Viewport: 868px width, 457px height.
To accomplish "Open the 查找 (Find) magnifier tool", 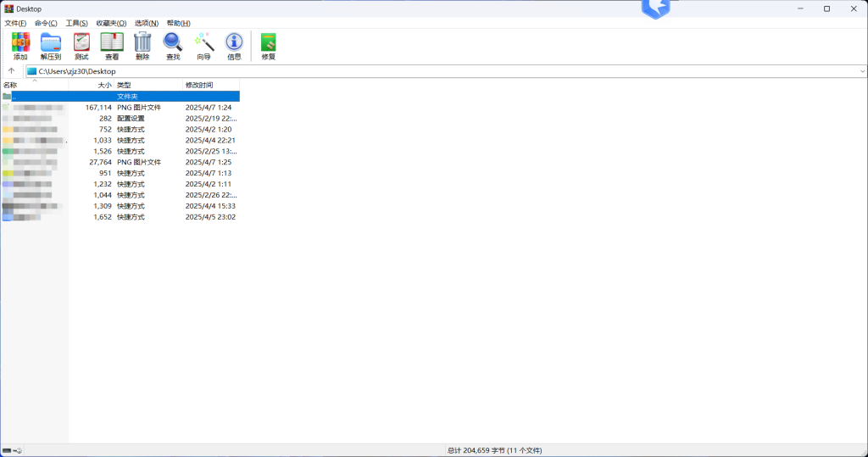I will 173,46.
